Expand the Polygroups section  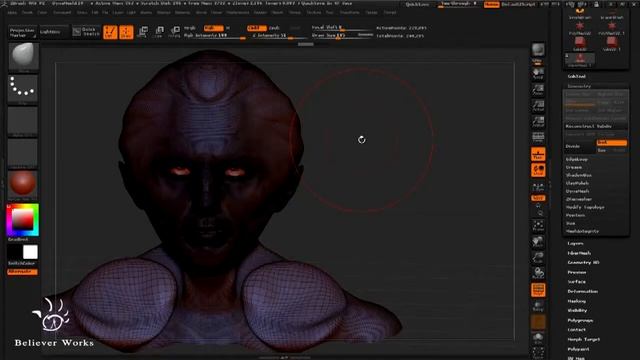(580, 320)
